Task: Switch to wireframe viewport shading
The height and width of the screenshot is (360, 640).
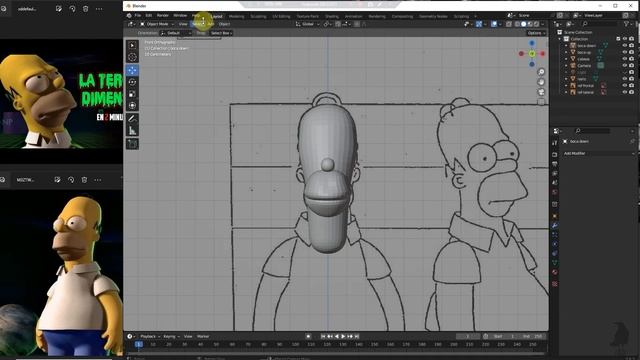Action: tap(517, 24)
